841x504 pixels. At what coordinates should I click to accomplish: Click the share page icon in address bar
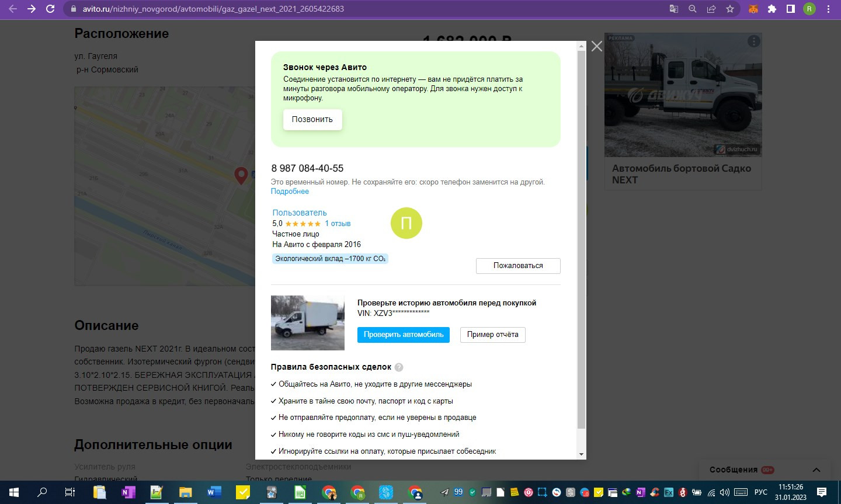[x=711, y=9]
